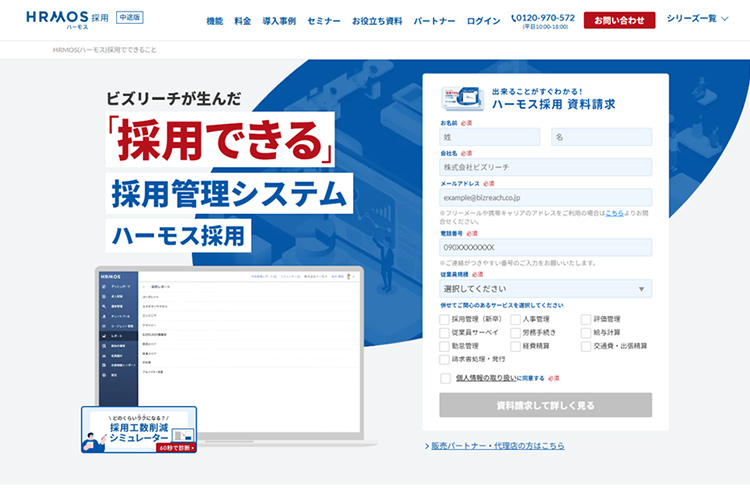750x488 pixels.
Task: Click 資料請求して詳しく見る submit button
Action: point(546,405)
